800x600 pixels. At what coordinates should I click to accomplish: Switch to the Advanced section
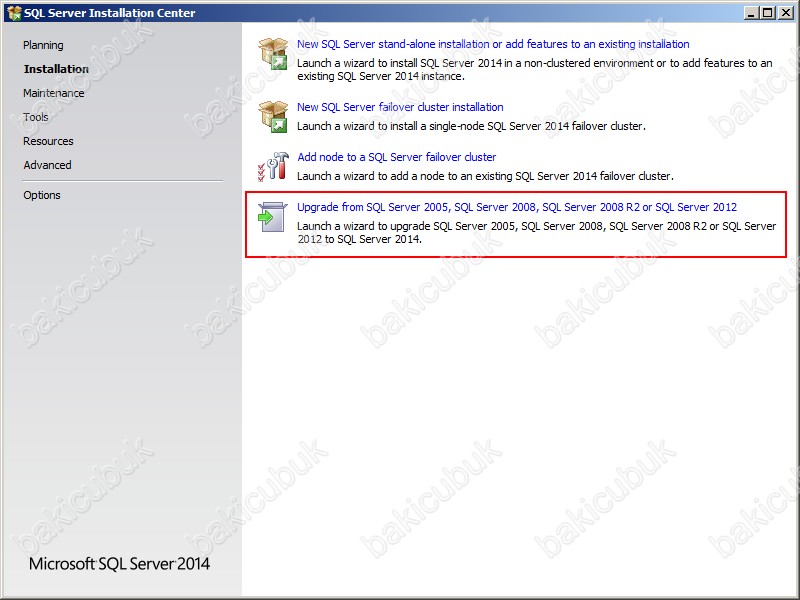point(47,165)
